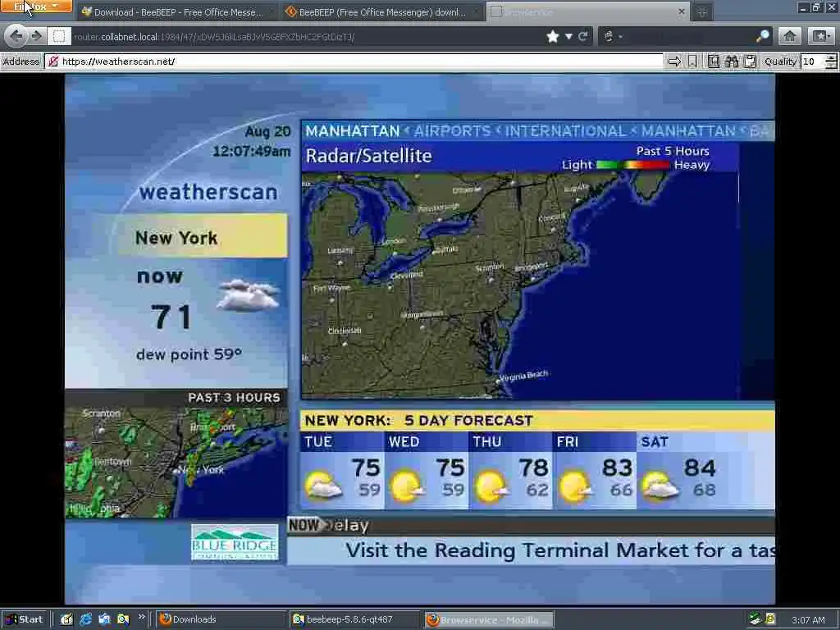
Task: Click the Browservice clipboard icon
Action: pos(750,62)
